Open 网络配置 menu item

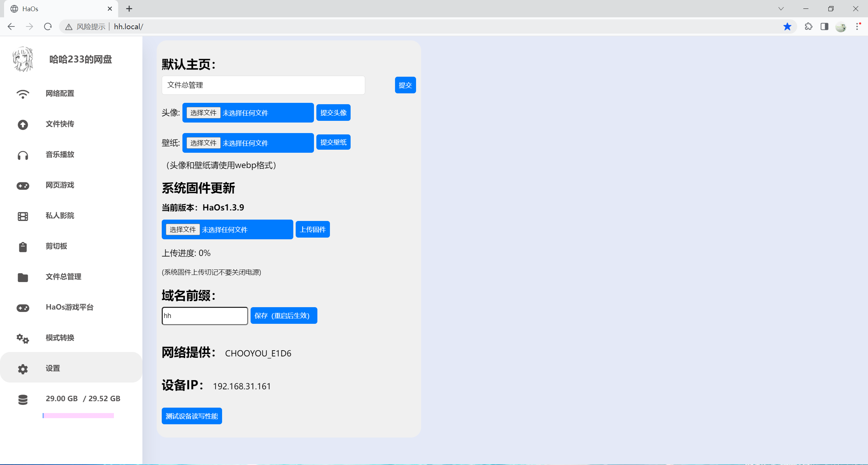[71, 93]
